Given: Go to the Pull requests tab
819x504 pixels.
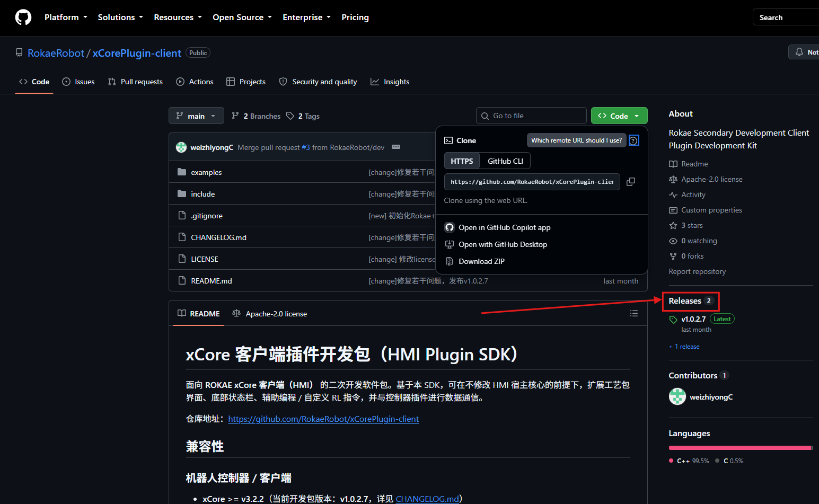Looking at the screenshot, I should 135,82.
